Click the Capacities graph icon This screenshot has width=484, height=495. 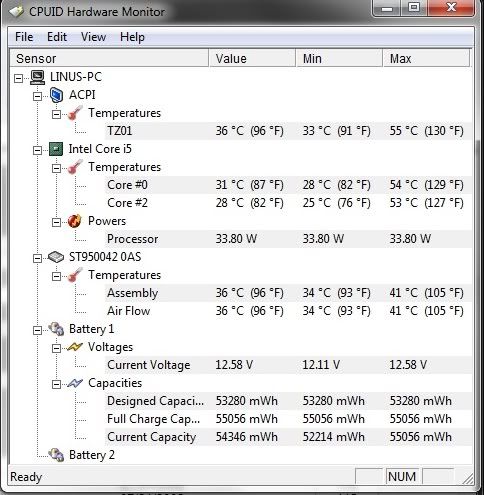(x=75, y=383)
